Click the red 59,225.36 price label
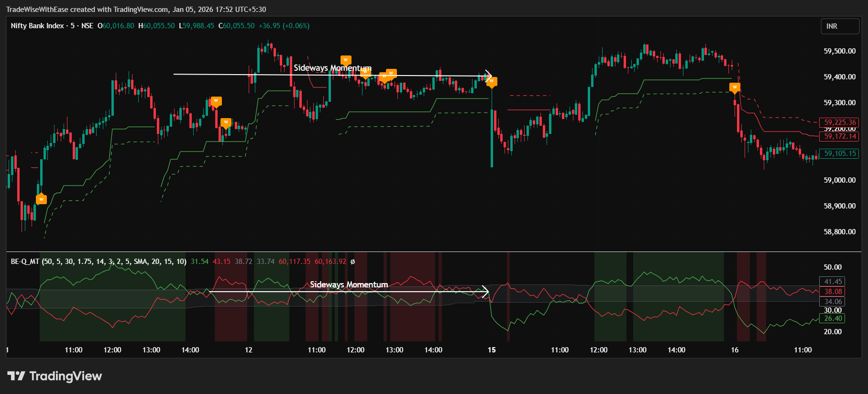The height and width of the screenshot is (394, 868). (x=840, y=122)
